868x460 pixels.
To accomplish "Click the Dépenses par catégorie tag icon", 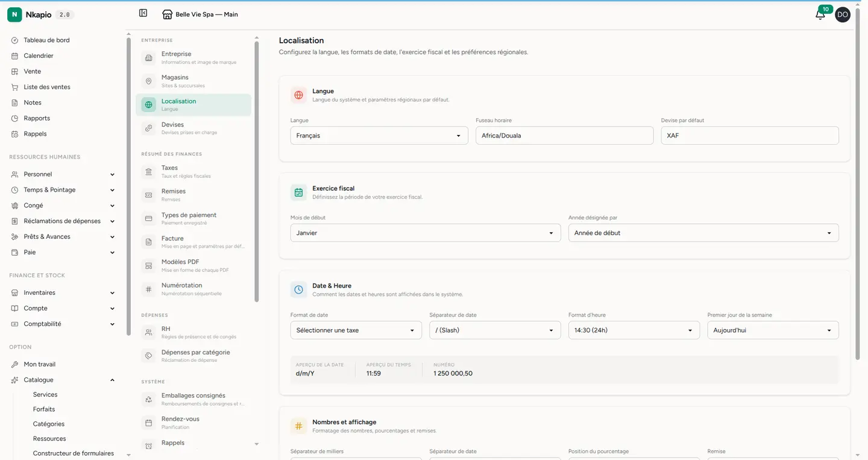I will pyautogui.click(x=149, y=356).
